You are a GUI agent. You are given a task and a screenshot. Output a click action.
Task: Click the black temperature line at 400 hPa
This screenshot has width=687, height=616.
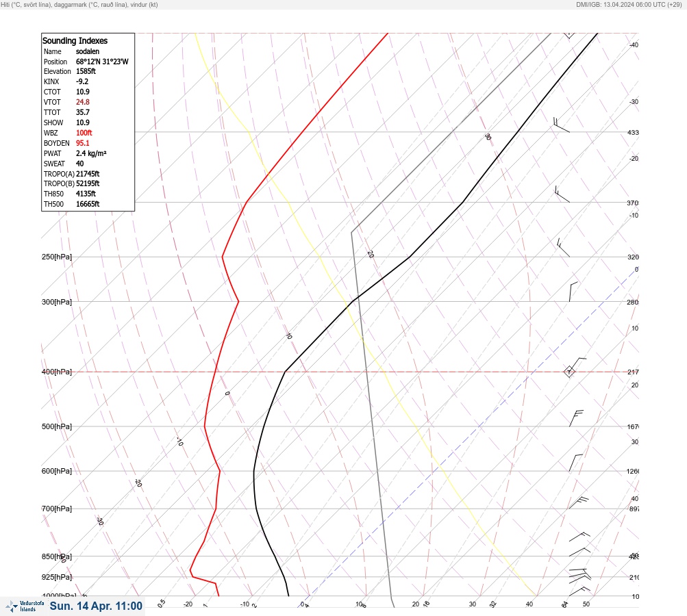pos(285,372)
